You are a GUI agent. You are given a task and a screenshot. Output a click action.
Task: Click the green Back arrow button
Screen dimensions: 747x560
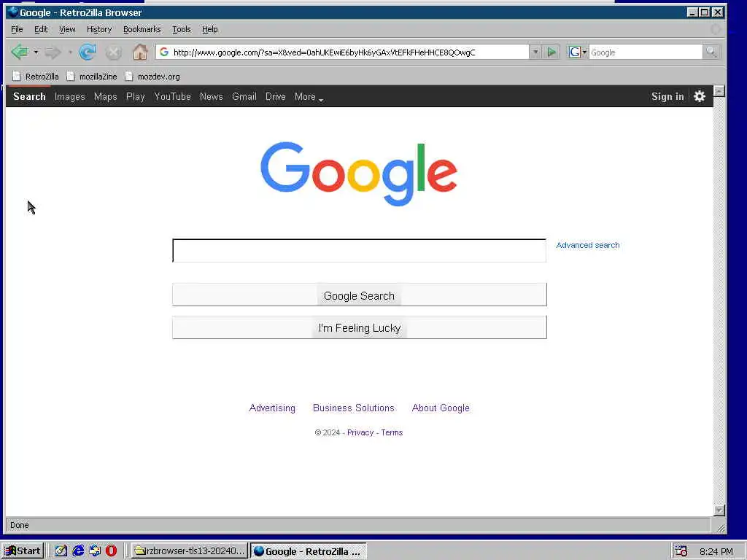[x=20, y=52]
